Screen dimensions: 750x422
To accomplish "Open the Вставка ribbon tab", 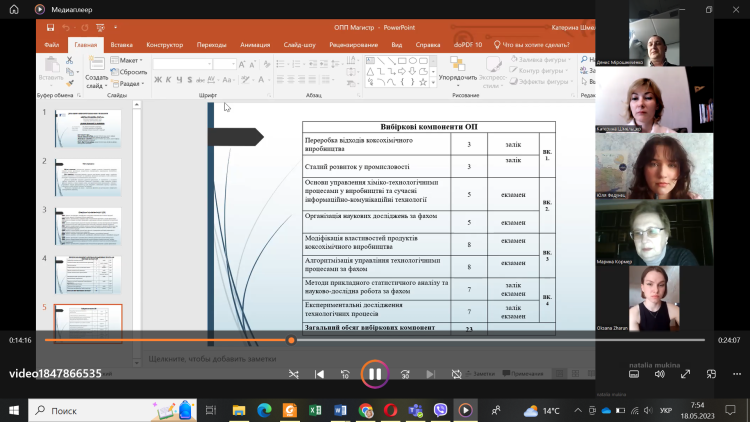I will (x=122, y=45).
